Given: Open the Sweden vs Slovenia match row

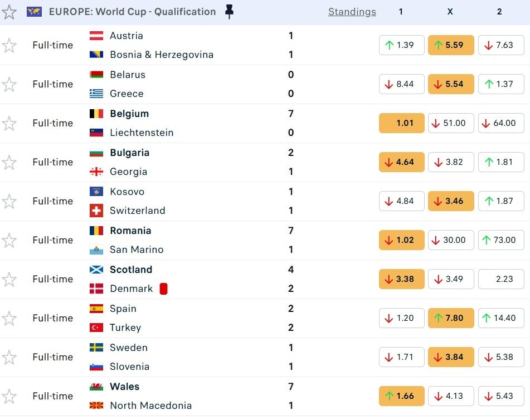Looking at the screenshot, I should tap(223, 357).
